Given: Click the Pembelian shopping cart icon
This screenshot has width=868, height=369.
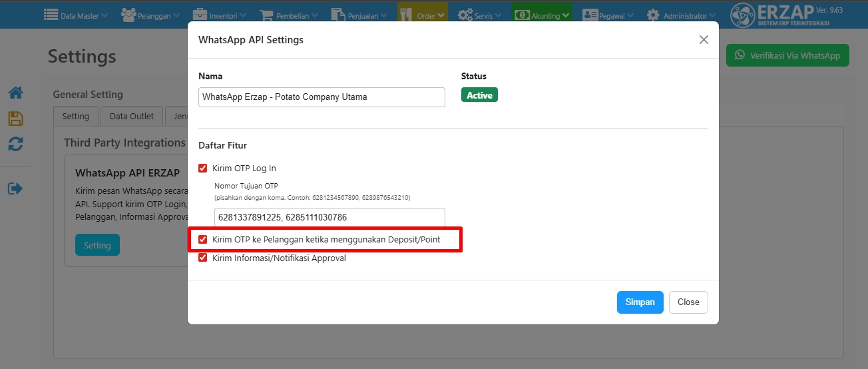Looking at the screenshot, I should (266, 15).
